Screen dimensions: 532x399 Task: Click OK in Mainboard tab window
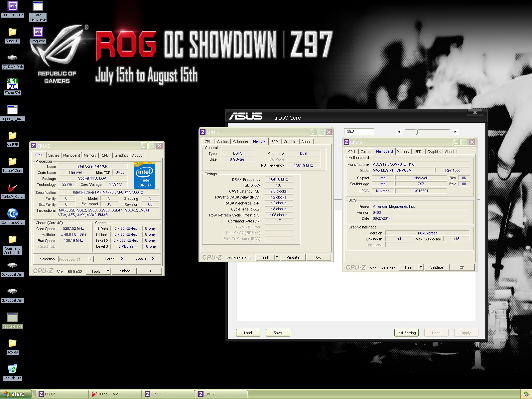point(462,267)
